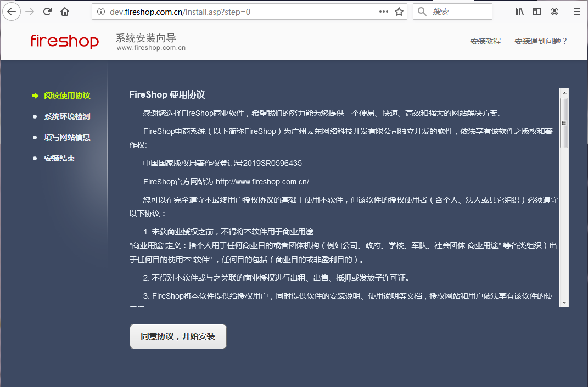
Task: Show site information icon in address bar
Action: pyautogui.click(x=101, y=12)
